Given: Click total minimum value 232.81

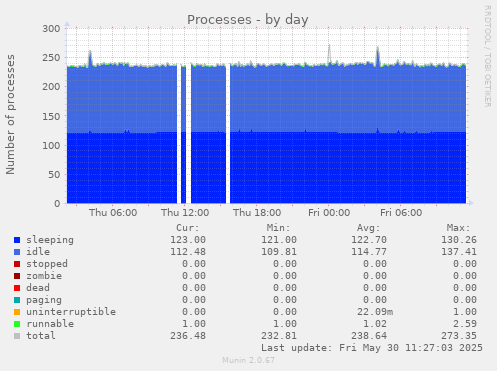Looking at the screenshot, I should point(279,336).
